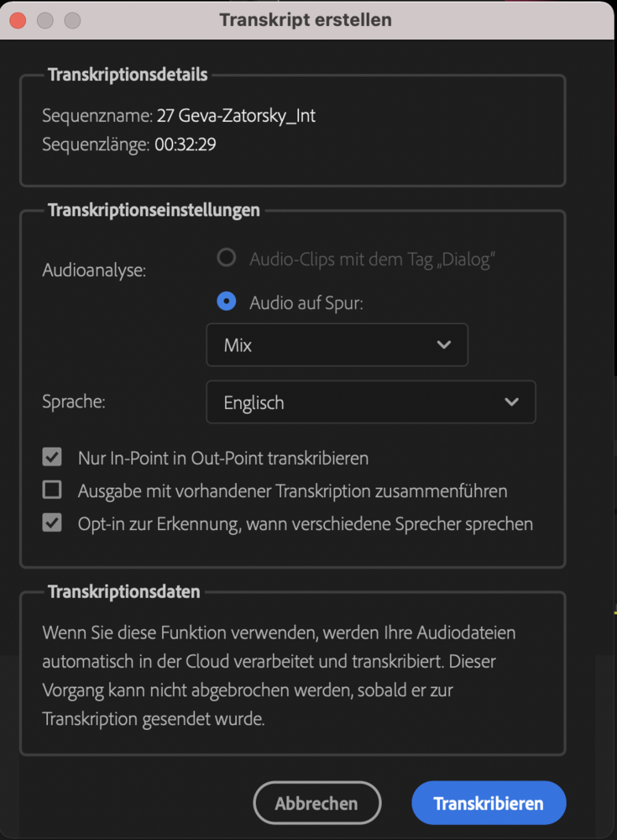
Task: Select the Audio auf Spur radio button
Action: (226, 302)
